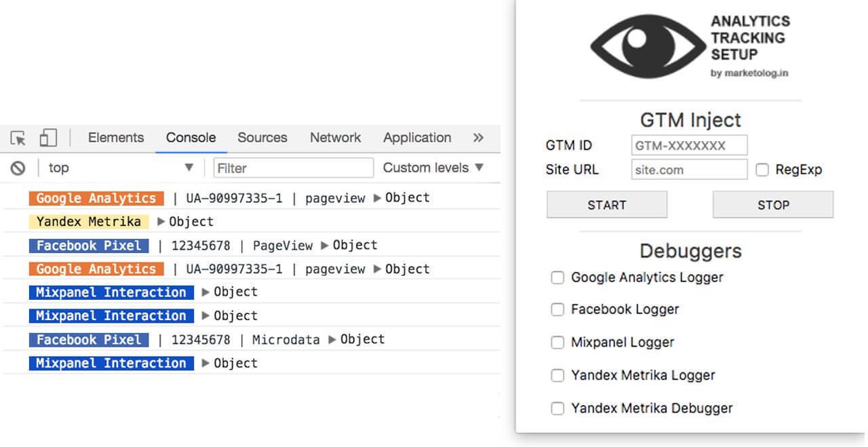Enable the Mixpanel Logger checkbox
This screenshot has width=868, height=447.
[557, 343]
